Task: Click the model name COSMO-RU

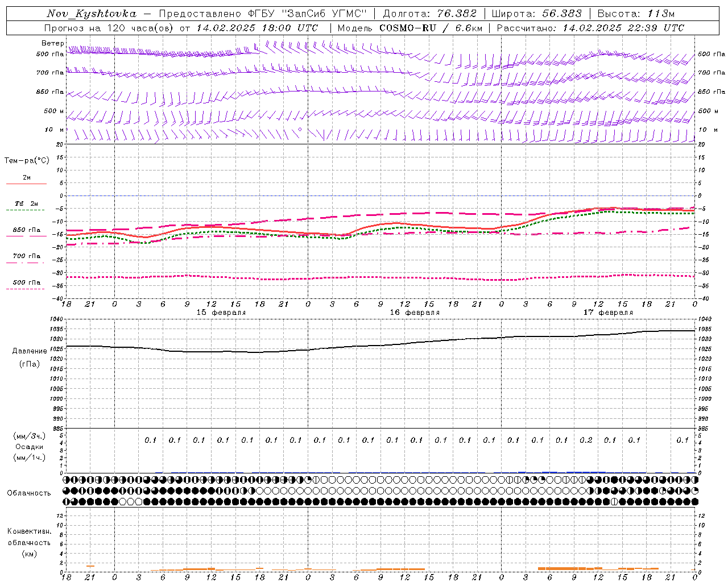Action: click(408, 28)
